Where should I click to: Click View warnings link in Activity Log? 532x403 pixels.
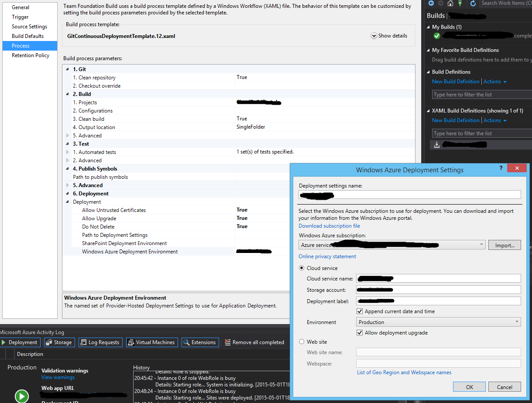58,377
